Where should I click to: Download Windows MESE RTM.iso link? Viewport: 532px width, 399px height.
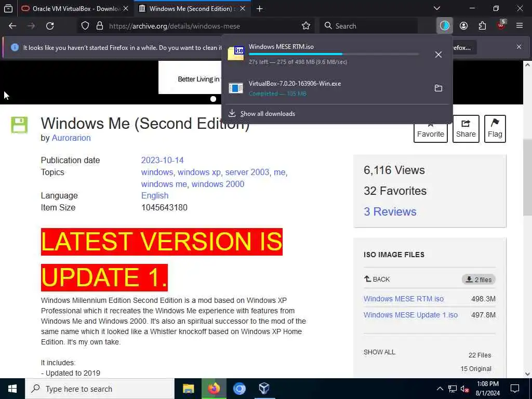(x=403, y=299)
